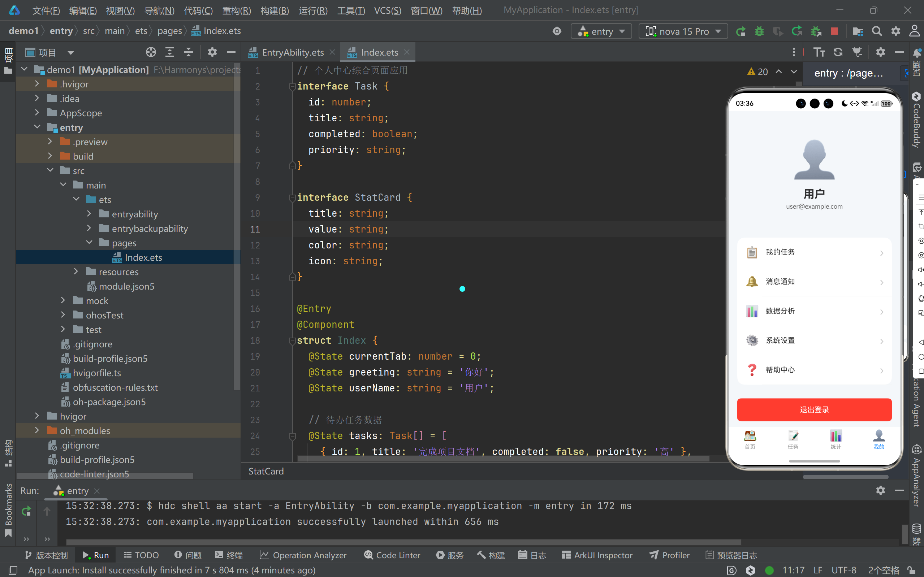Click the red Stop square in the toolbar
Screen dimensions: 924x577
pos(834,31)
